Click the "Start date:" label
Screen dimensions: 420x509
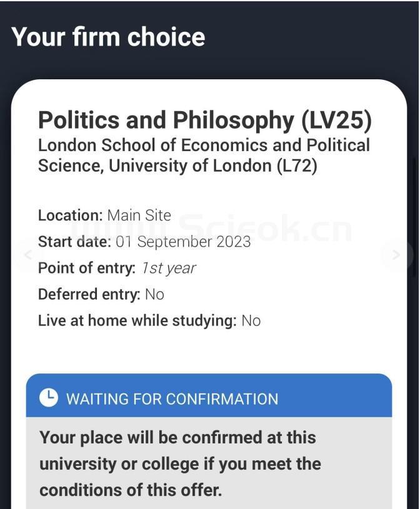[x=74, y=242]
